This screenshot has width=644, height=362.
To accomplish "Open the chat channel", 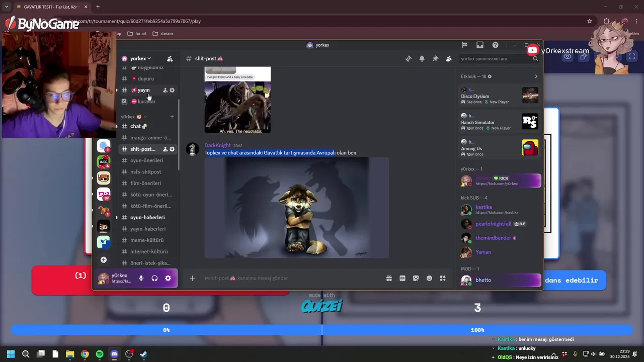I will (x=147, y=127).
